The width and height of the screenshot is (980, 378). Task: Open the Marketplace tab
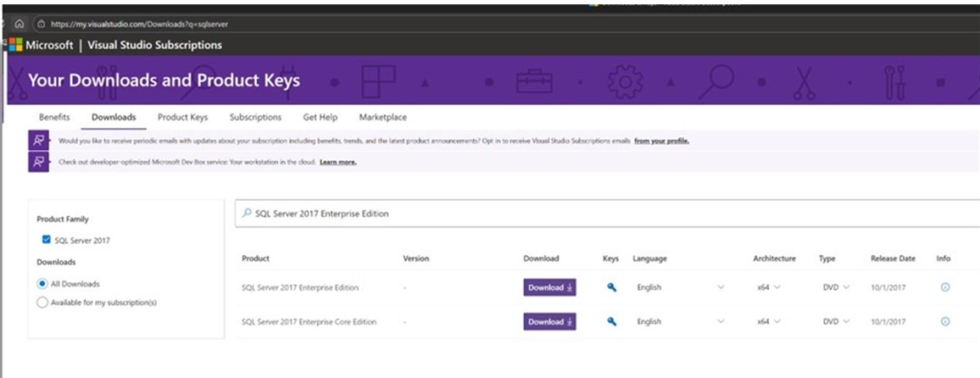coord(382,117)
